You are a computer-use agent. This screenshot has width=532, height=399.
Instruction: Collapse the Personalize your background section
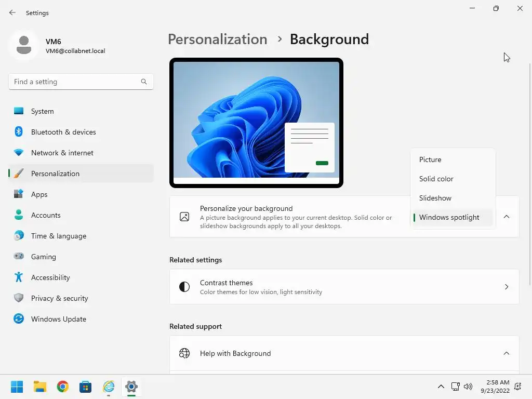click(506, 217)
